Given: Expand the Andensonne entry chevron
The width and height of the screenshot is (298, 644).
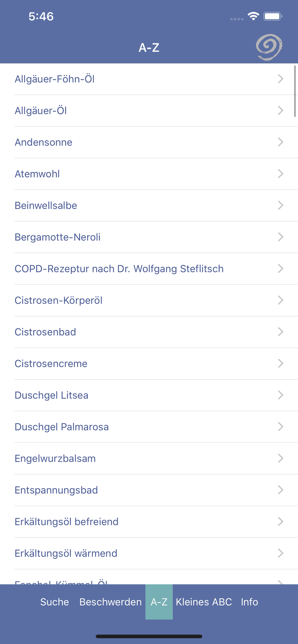Looking at the screenshot, I should [x=280, y=142].
